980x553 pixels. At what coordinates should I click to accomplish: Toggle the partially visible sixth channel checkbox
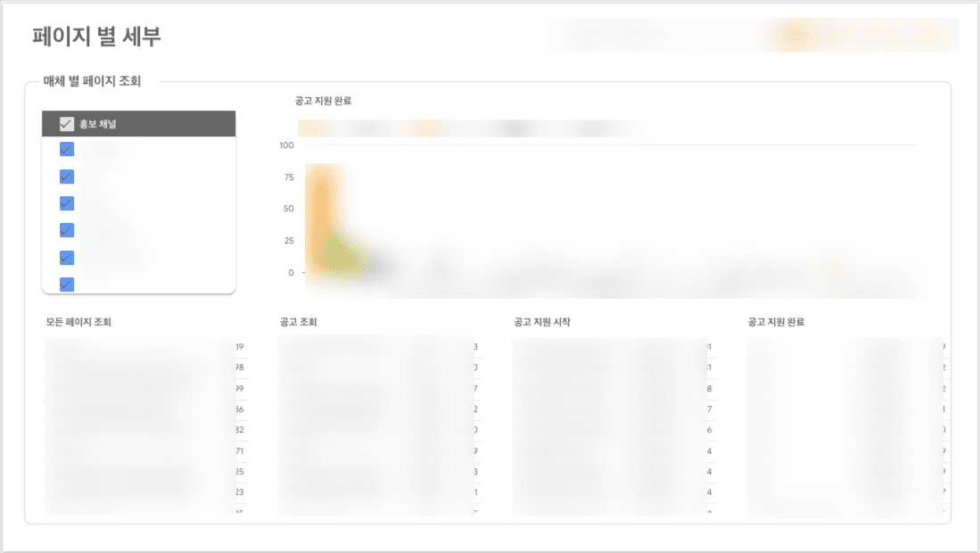(66, 285)
